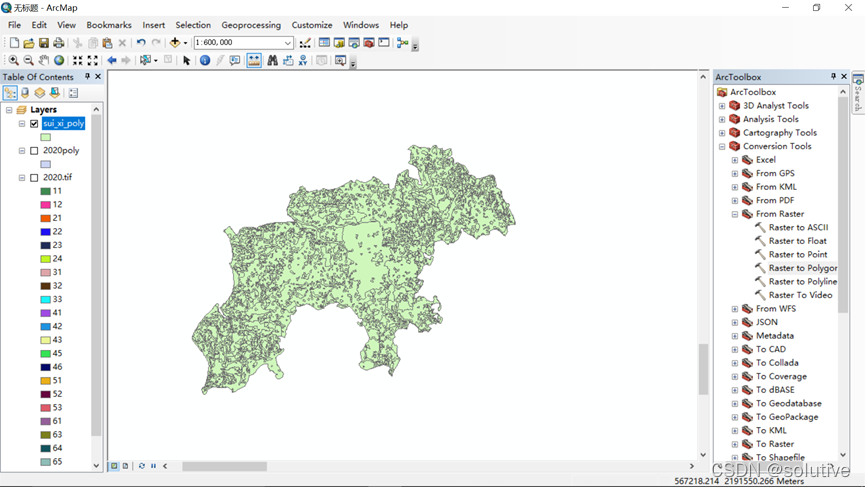Switch to List By Source view
The height and width of the screenshot is (487, 865).
25,93
